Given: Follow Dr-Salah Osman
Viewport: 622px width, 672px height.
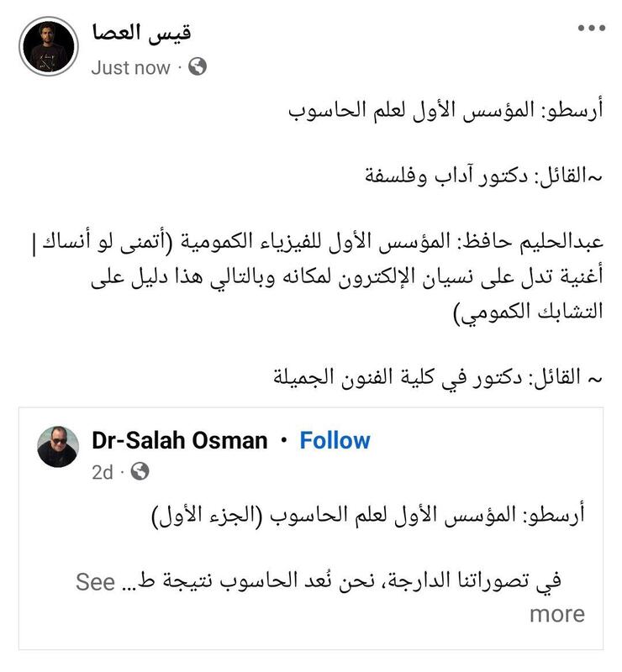Looking at the screenshot, I should pos(335,440).
